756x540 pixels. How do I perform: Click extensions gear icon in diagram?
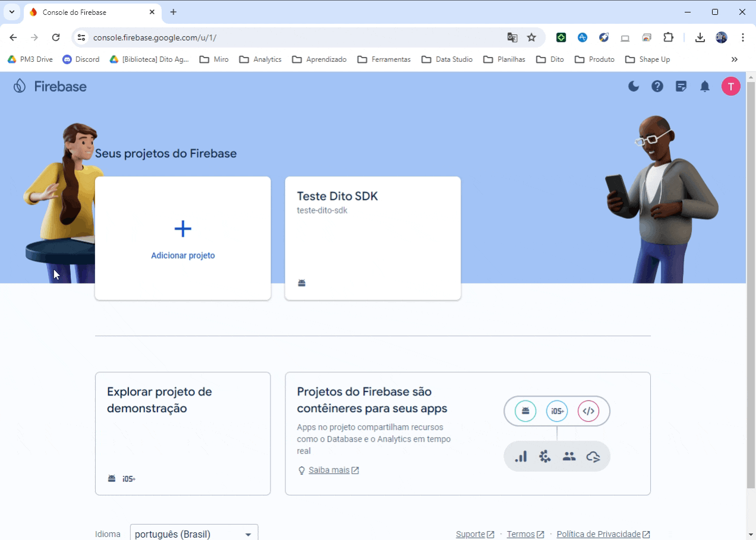[545, 457]
